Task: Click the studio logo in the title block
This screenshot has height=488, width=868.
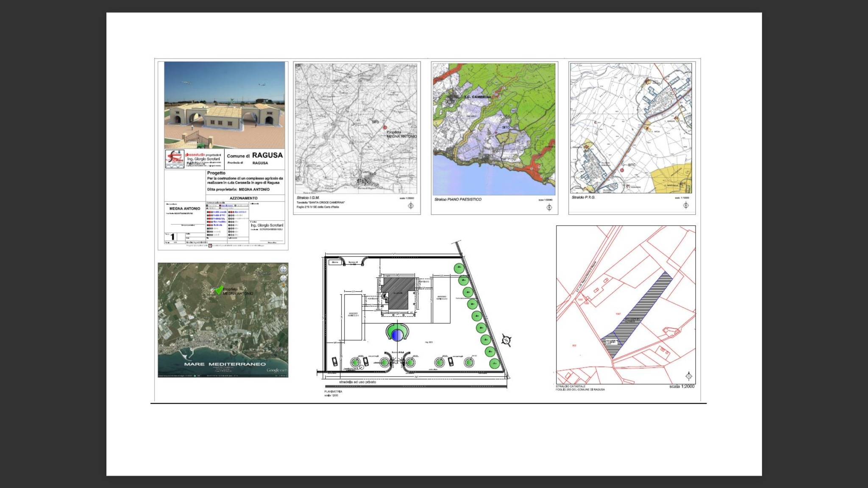Action: point(174,159)
